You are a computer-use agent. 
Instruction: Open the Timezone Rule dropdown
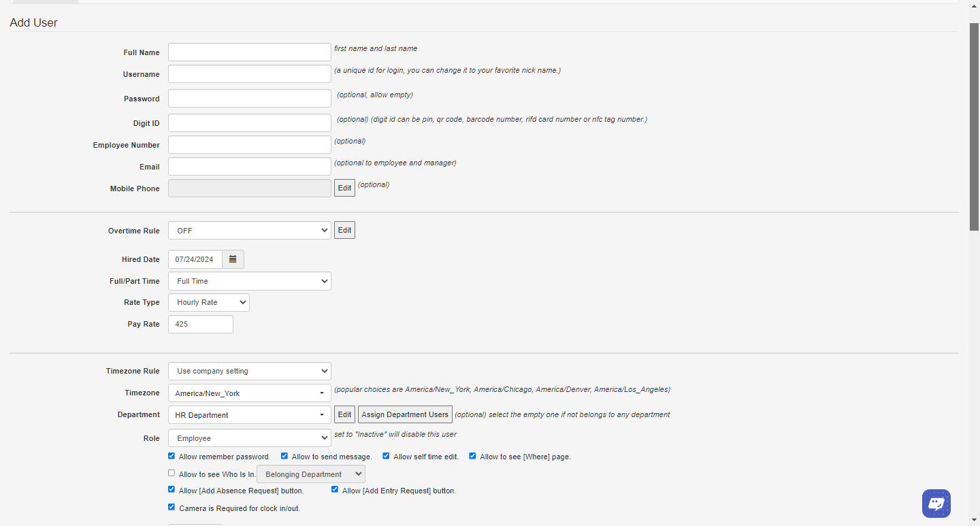tap(249, 372)
